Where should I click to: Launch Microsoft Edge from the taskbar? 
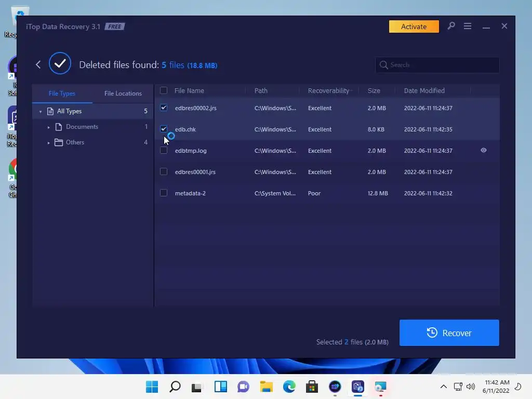click(x=289, y=387)
